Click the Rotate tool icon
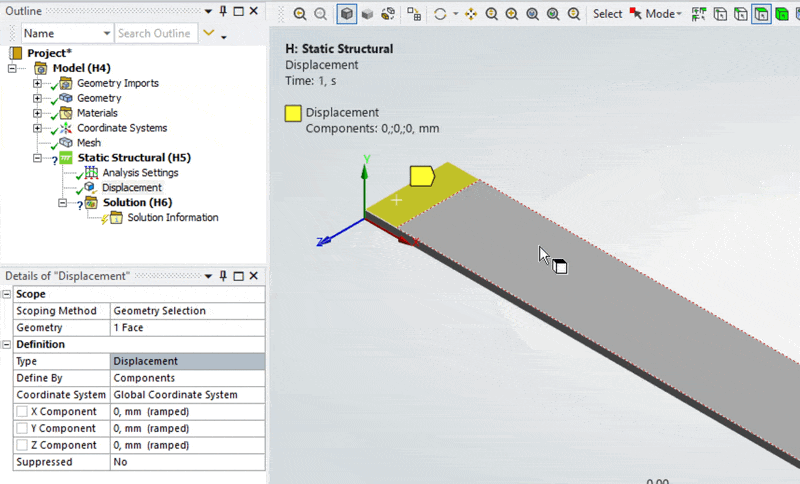The width and height of the screenshot is (800, 484). point(440,15)
